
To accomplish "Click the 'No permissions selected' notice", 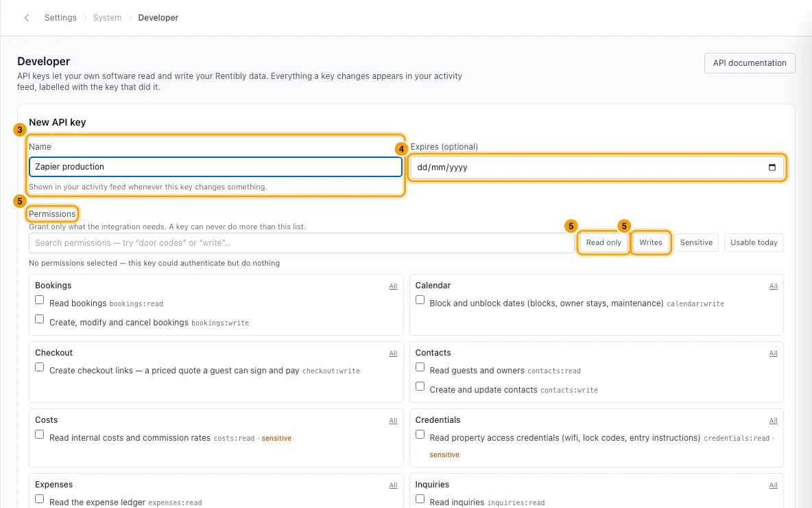I will (x=154, y=264).
